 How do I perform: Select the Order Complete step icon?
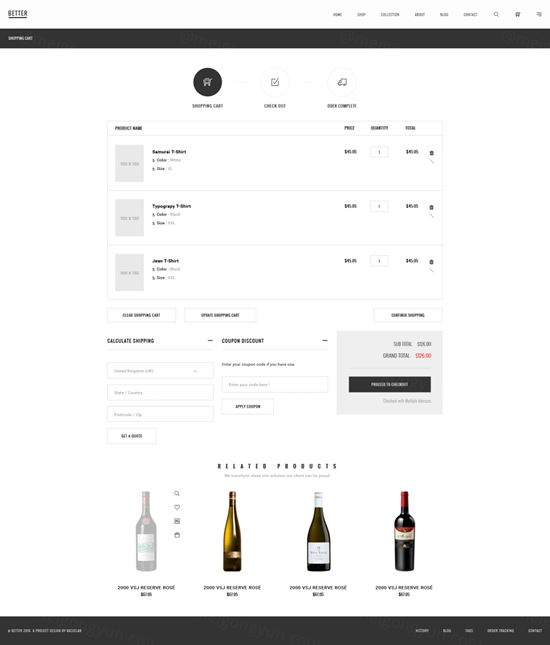(x=342, y=82)
